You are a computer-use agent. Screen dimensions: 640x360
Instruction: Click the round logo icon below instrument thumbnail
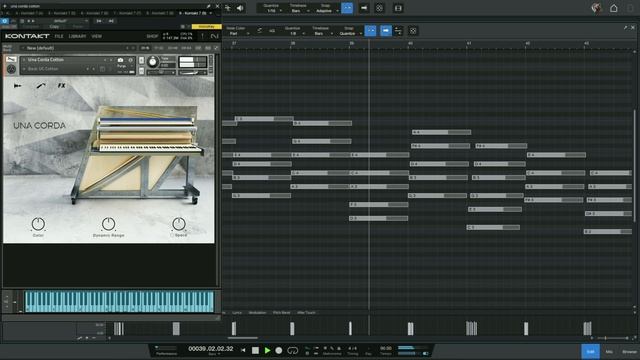pos(11,69)
